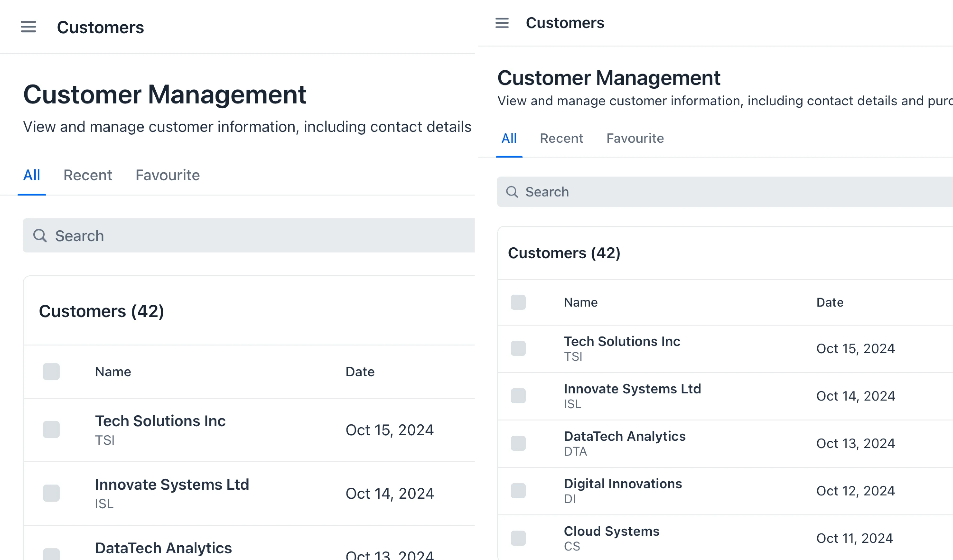Click the magnifier icon in right panel's search bar
This screenshot has width=953, height=560.
[513, 192]
